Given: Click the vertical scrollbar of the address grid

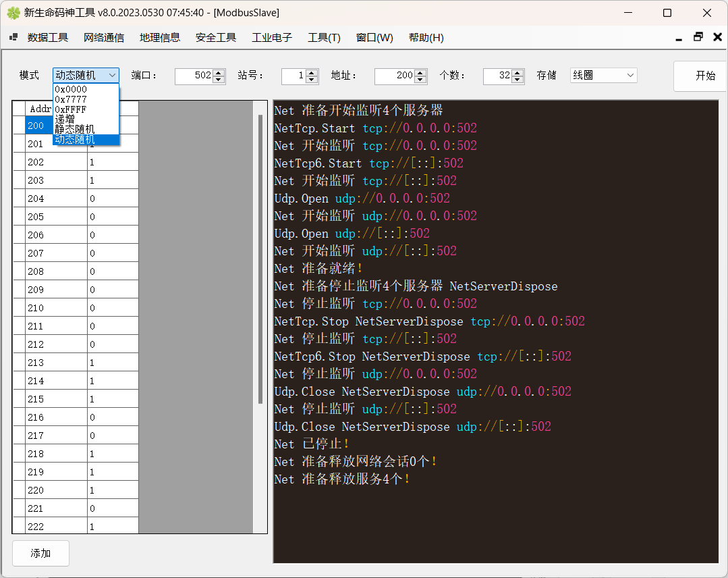Looking at the screenshot, I should point(260,259).
